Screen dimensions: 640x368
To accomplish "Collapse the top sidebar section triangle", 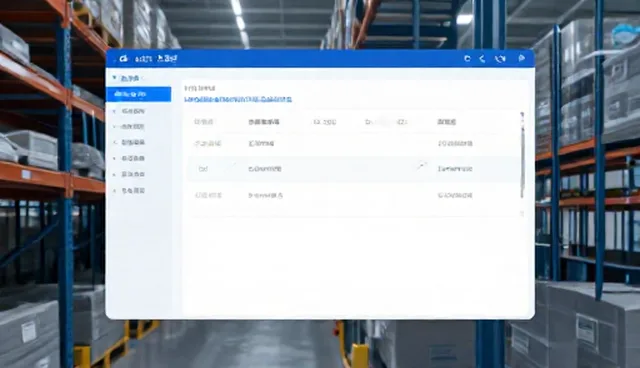I will coord(114,78).
